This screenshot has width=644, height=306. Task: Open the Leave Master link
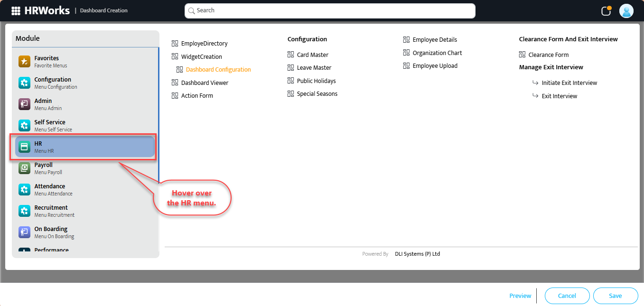pyautogui.click(x=314, y=68)
